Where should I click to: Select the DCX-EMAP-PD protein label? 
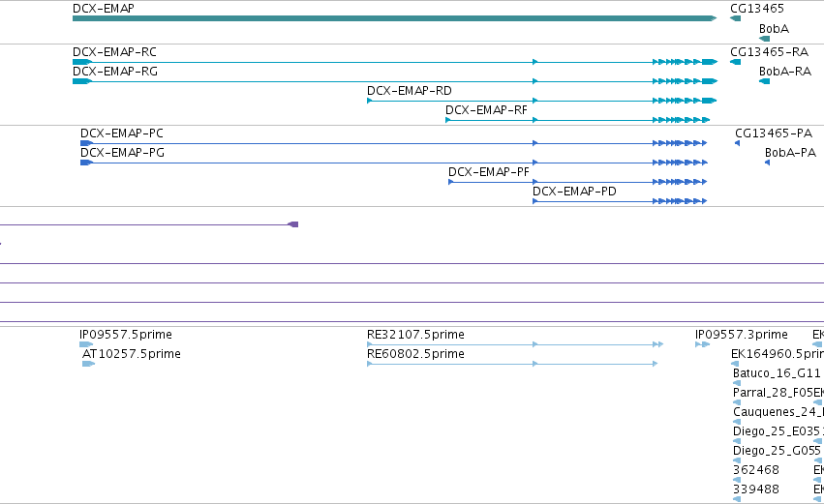coord(574,192)
